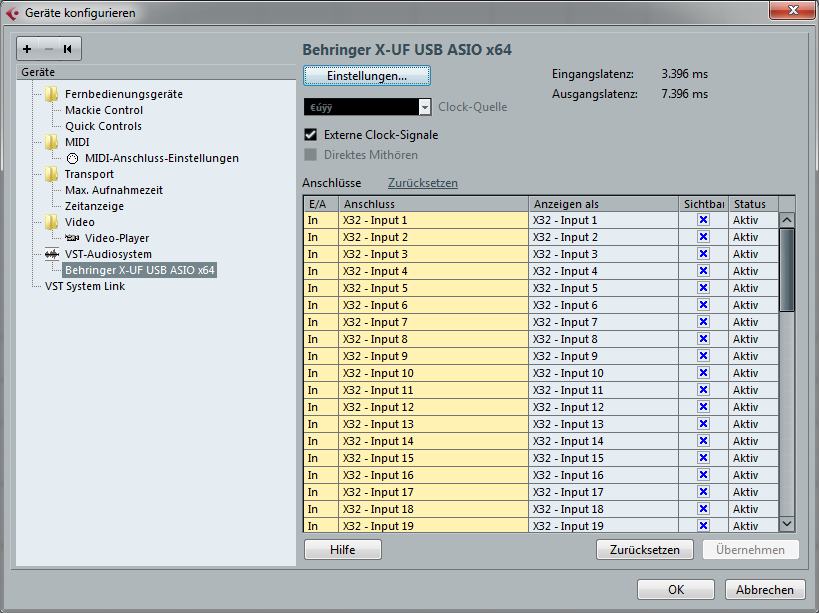Click Anzeigen als cell 'X32 - Input 6'

[603, 305]
